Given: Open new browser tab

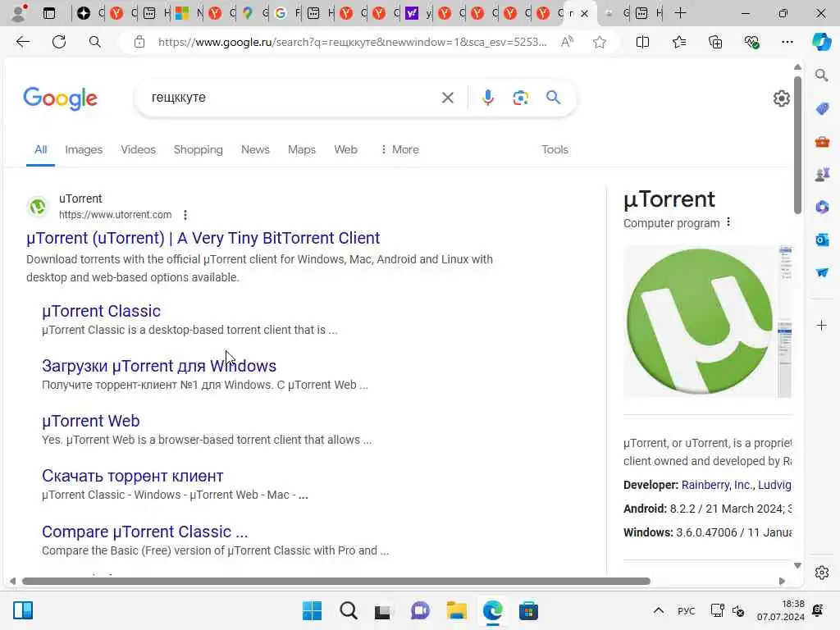Looking at the screenshot, I should tap(680, 13).
